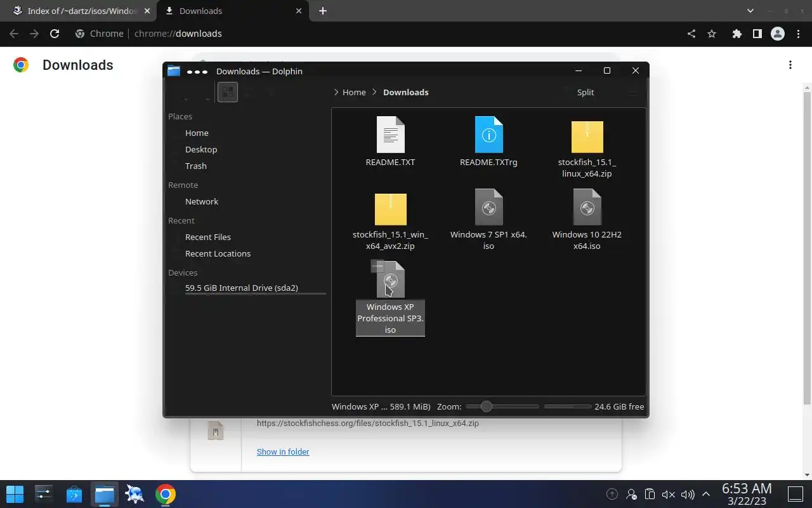Click Chrome's share page icon
Screen dimensions: 812x508
pyautogui.click(x=691, y=34)
